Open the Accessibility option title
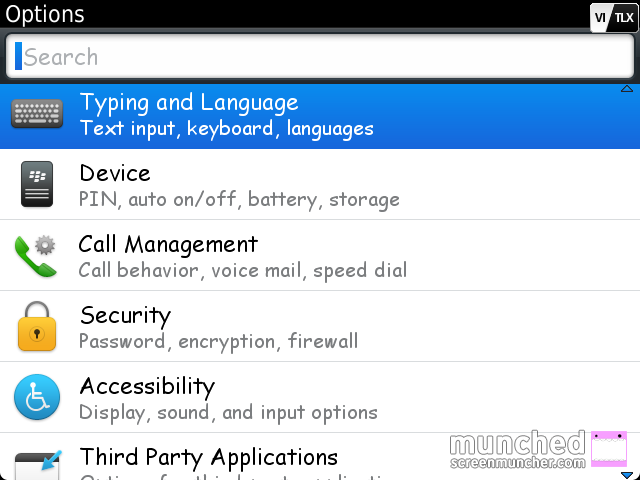 147,387
